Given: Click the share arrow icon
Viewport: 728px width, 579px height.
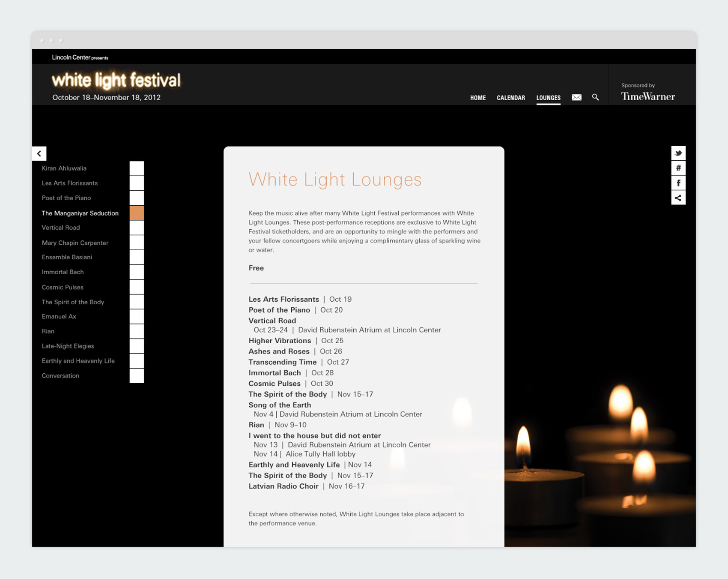Looking at the screenshot, I should coord(678,198).
